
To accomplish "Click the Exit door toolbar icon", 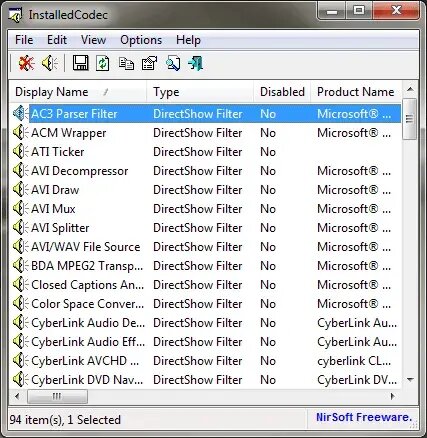I will click(196, 63).
